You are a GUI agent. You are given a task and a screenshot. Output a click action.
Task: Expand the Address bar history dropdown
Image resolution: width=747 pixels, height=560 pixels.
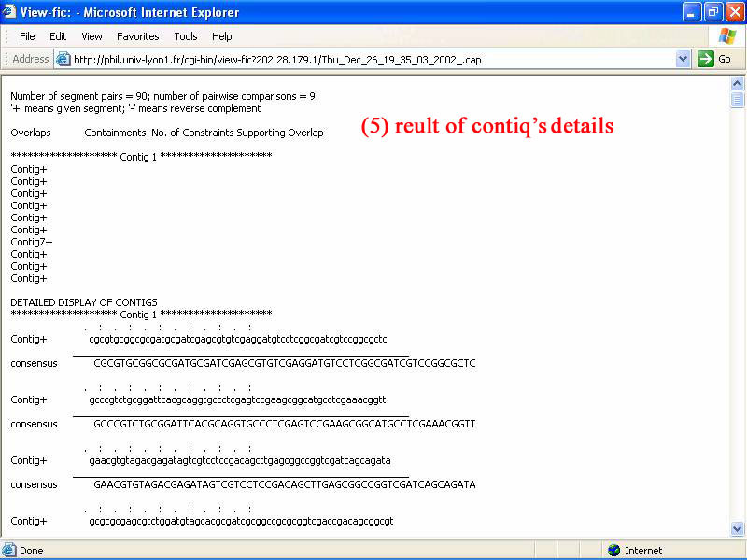click(x=683, y=59)
